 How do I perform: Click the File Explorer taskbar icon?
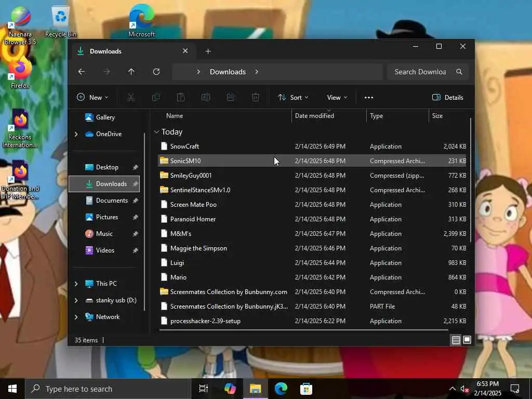click(256, 389)
